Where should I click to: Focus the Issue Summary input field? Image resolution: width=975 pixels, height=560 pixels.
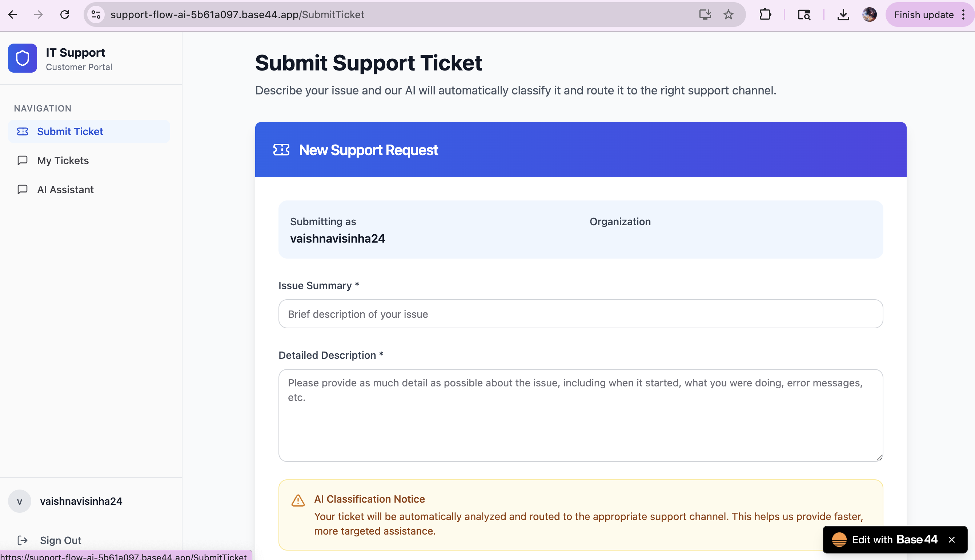pyautogui.click(x=580, y=314)
